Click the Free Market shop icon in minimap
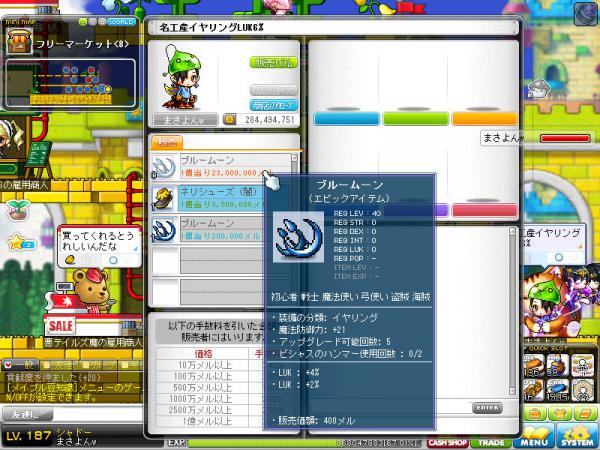600x450 pixels. click(x=19, y=40)
